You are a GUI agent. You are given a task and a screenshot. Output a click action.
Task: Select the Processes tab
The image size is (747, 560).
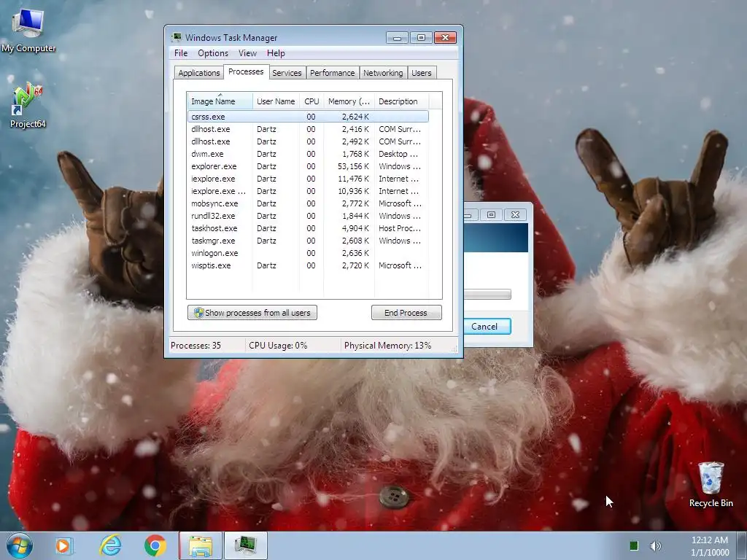(x=246, y=71)
